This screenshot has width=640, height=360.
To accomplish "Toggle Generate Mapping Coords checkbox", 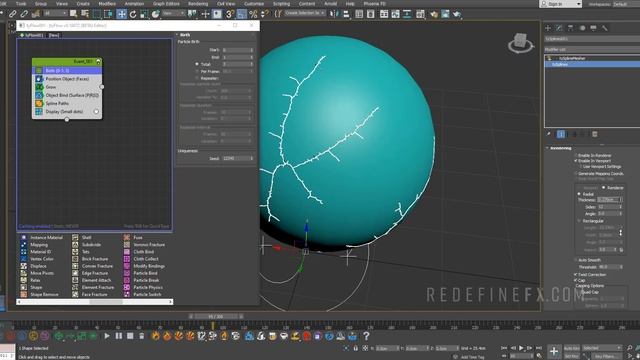I will tap(576, 173).
